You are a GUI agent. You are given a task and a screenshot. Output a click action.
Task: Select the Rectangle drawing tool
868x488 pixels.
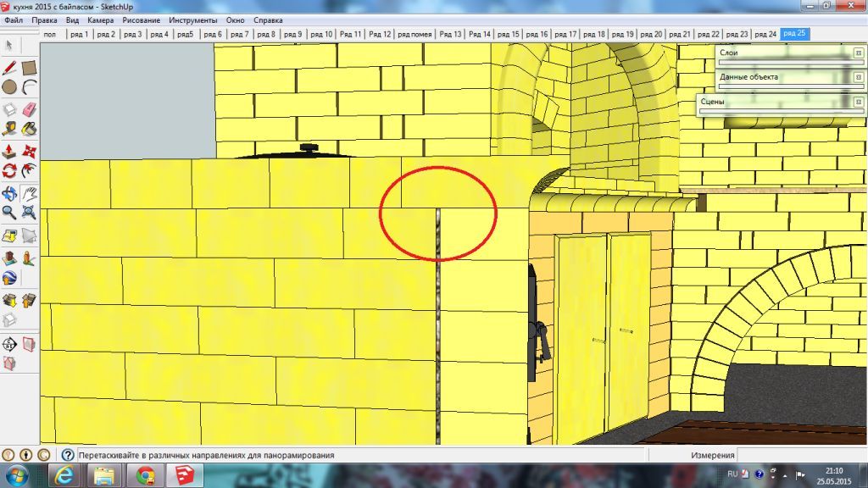click(29, 68)
